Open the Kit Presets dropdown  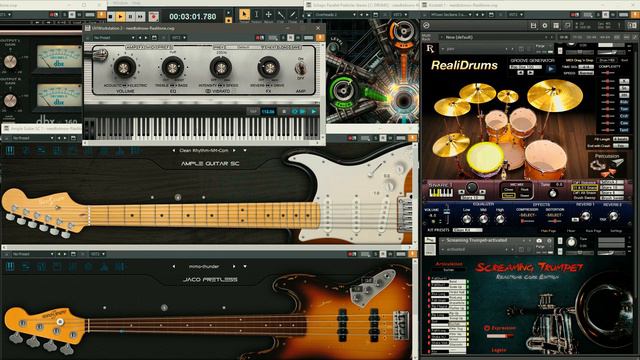467,230
